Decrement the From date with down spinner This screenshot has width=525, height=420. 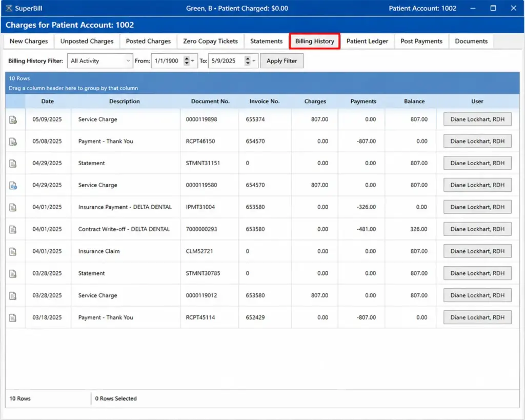(187, 63)
